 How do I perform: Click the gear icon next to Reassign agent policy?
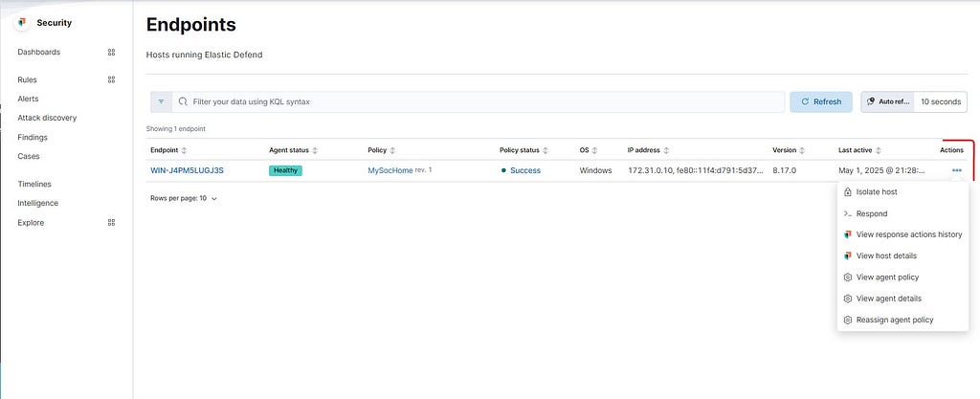click(x=848, y=320)
